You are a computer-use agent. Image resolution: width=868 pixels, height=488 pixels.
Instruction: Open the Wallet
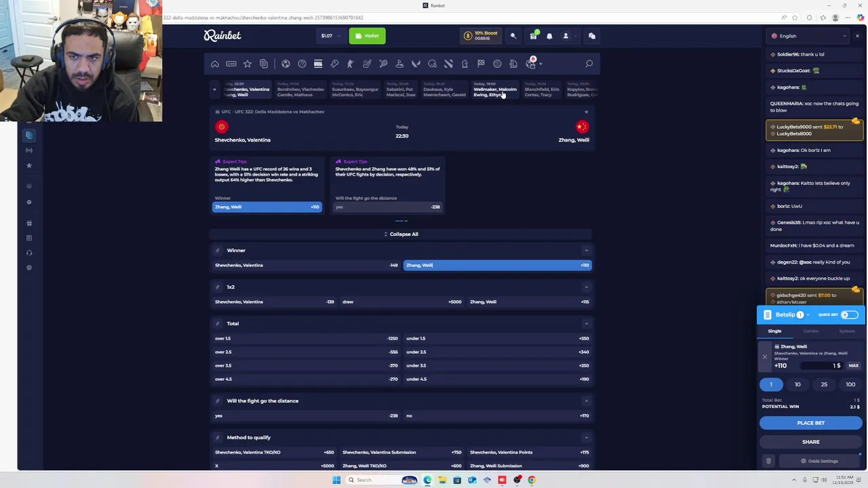[368, 36]
